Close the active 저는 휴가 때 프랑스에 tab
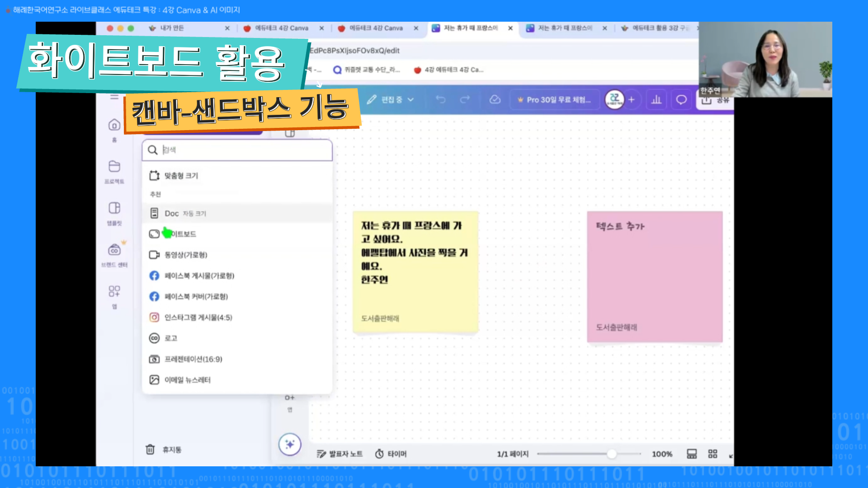 [x=510, y=28]
